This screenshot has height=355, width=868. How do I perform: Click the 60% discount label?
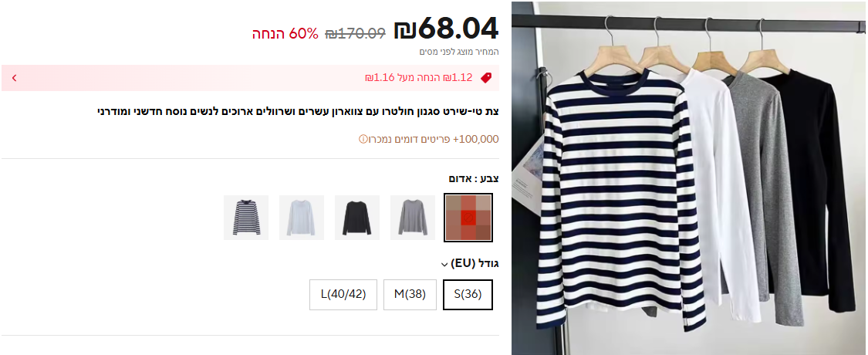(285, 34)
